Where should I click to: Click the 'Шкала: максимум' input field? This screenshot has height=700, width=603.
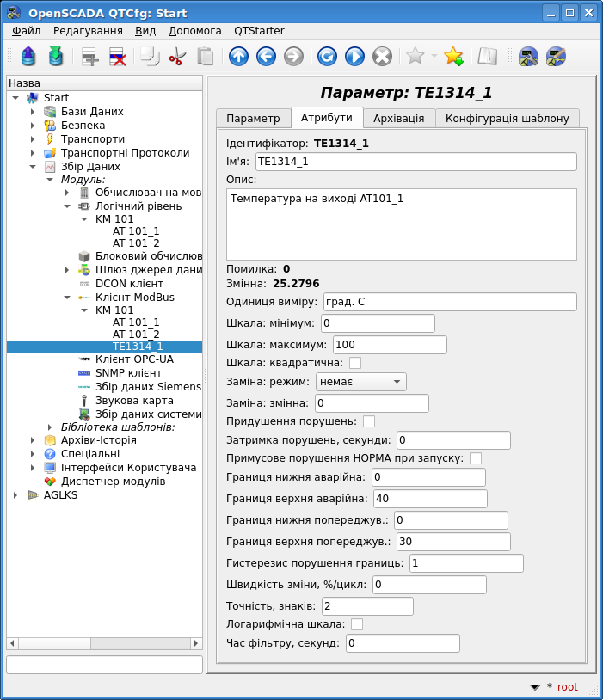click(390, 345)
